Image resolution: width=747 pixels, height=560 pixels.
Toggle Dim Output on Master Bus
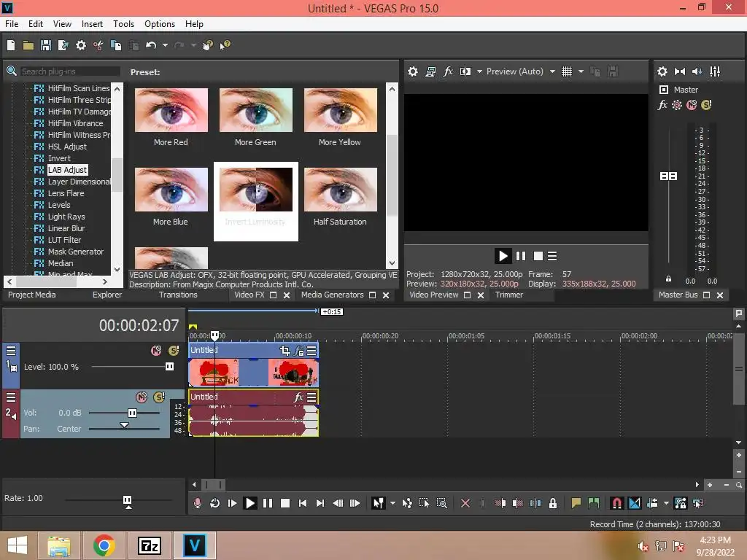[x=697, y=71]
